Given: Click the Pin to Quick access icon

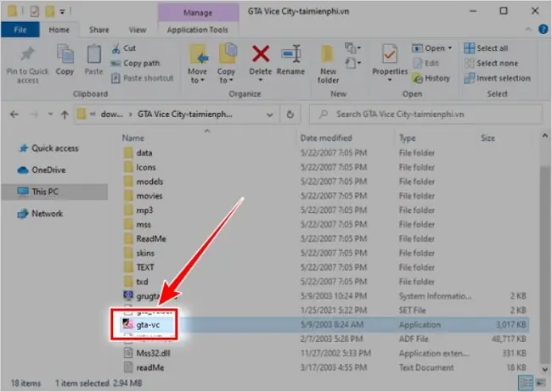Looking at the screenshot, I should [x=27, y=53].
